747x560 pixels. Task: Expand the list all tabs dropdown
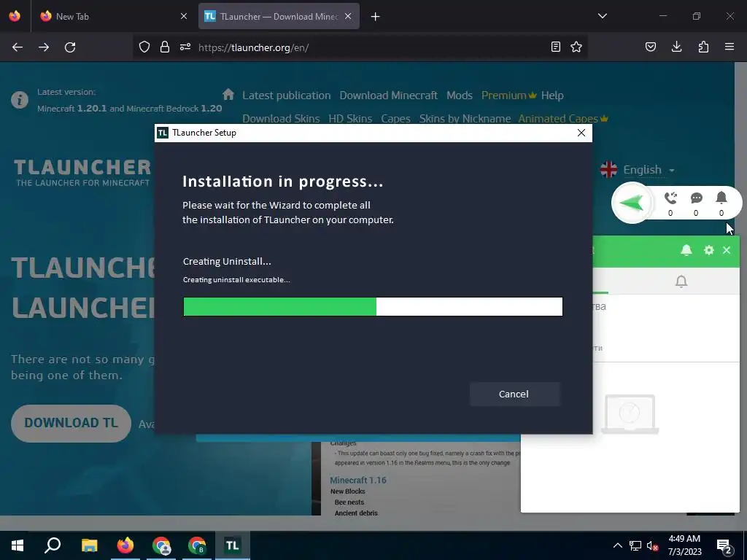click(x=602, y=16)
